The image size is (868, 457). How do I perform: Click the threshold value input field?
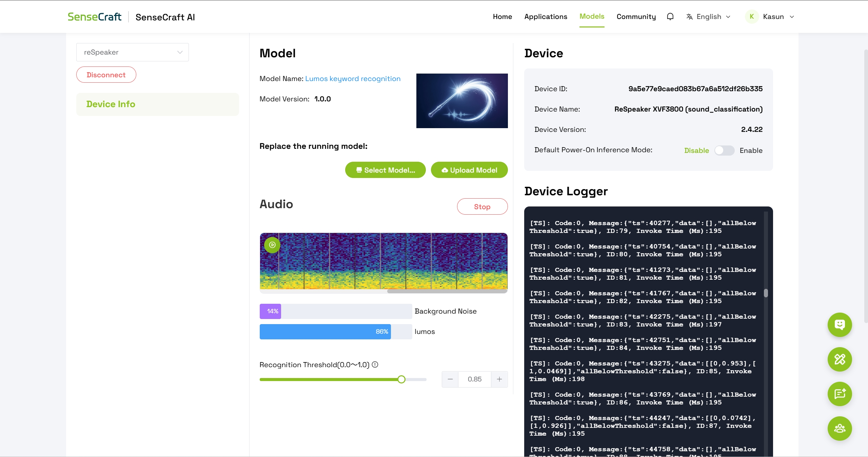[475, 379]
